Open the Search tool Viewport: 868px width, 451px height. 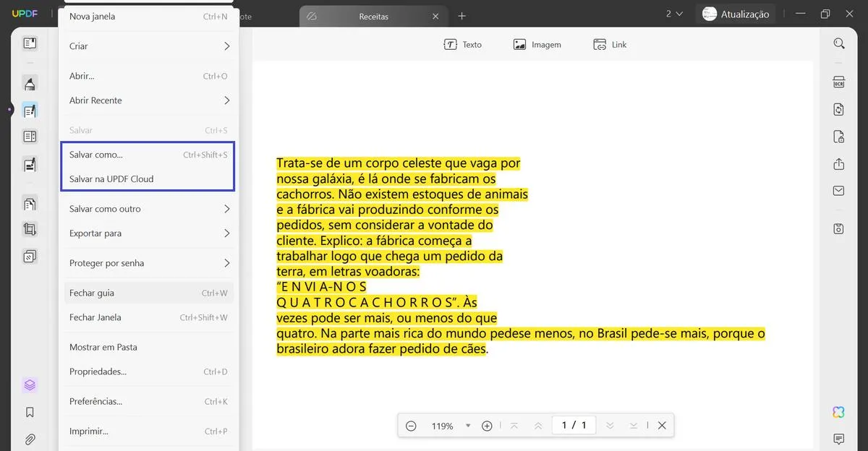point(838,43)
